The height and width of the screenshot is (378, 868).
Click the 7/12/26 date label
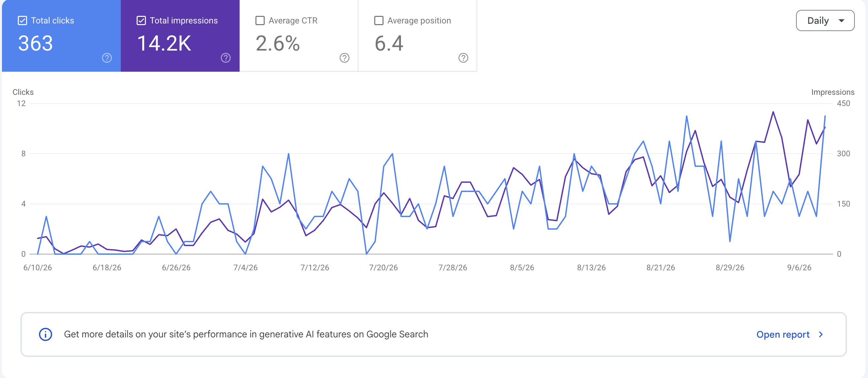pyautogui.click(x=315, y=268)
